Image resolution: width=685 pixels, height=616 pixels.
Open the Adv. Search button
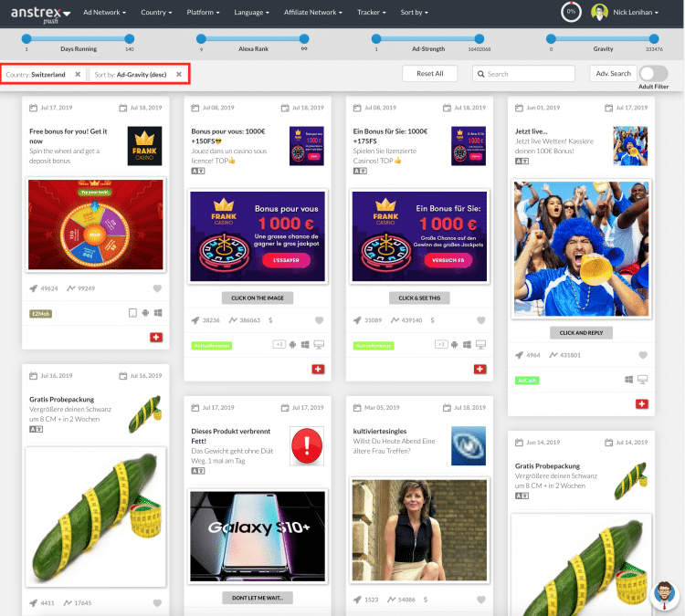pos(613,73)
